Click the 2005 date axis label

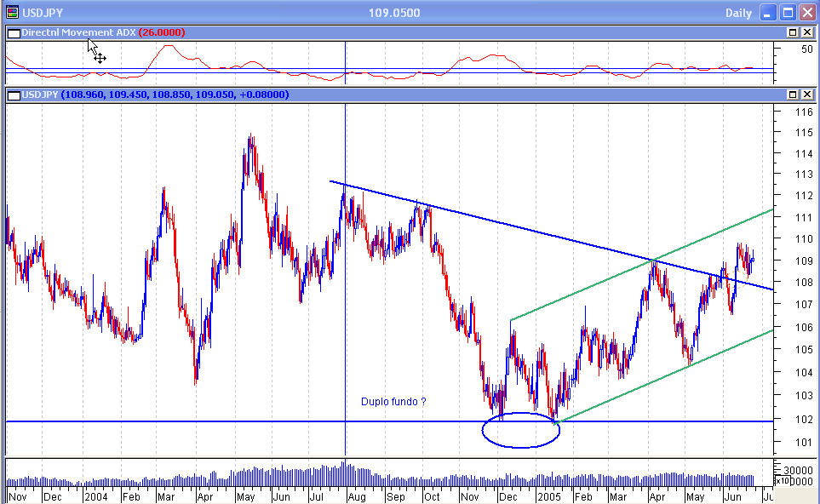(x=551, y=496)
